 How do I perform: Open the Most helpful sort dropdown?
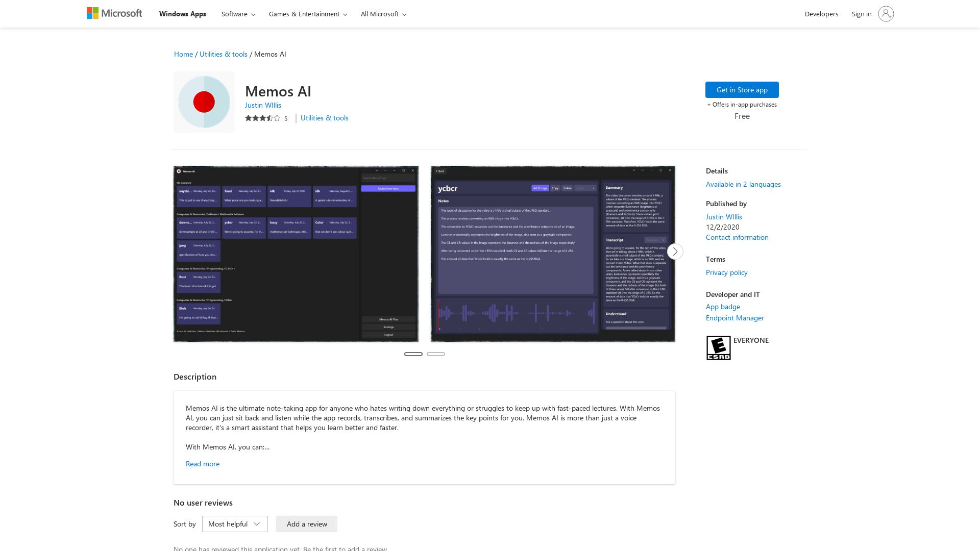[234, 523]
